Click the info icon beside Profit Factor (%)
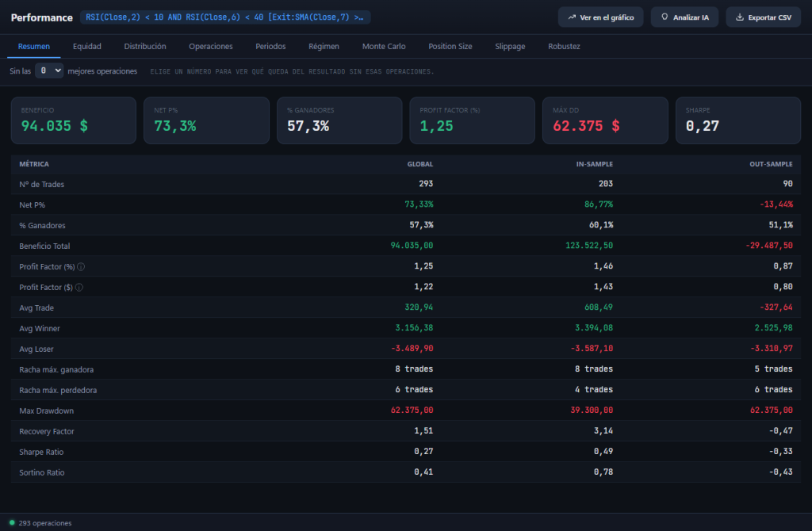This screenshot has width=812, height=531. pos(81,266)
